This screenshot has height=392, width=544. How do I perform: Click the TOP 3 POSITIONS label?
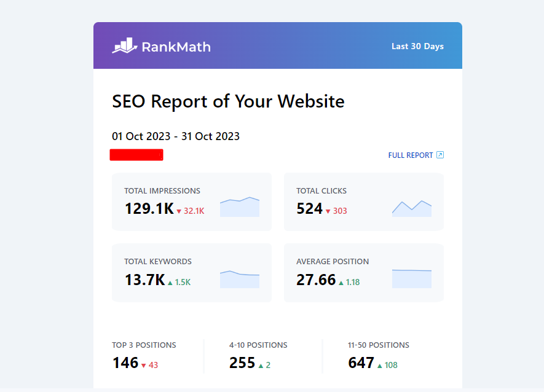click(144, 345)
